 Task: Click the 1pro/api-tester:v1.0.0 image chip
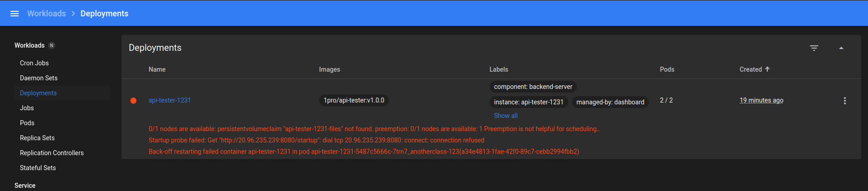[x=354, y=100]
